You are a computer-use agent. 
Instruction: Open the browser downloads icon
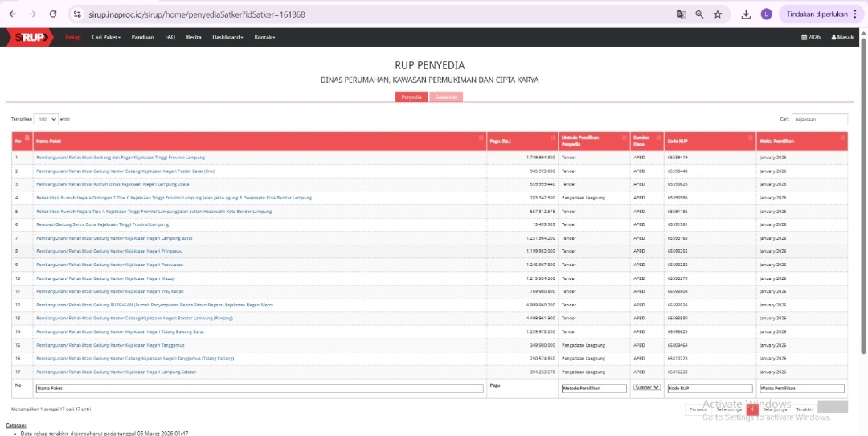point(746,14)
